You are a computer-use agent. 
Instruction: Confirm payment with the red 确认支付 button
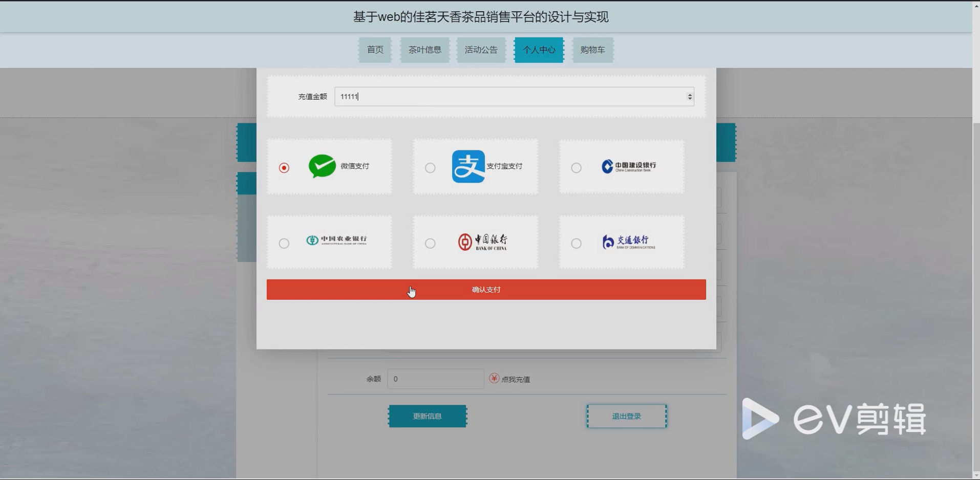coord(486,290)
